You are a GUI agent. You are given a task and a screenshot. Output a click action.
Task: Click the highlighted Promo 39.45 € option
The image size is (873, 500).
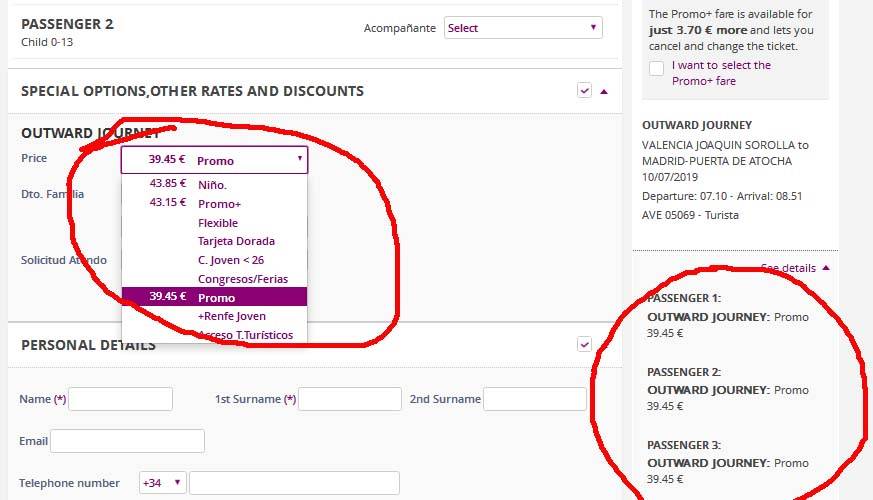[214, 297]
